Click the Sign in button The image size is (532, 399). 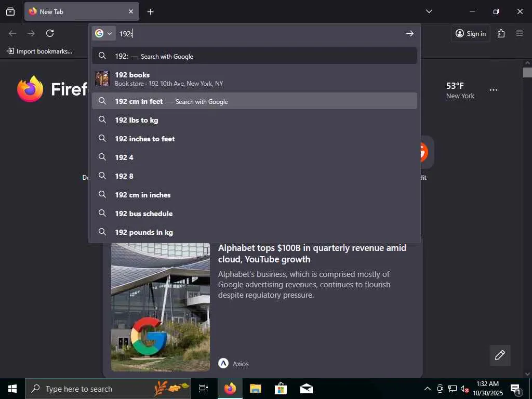[471, 33]
